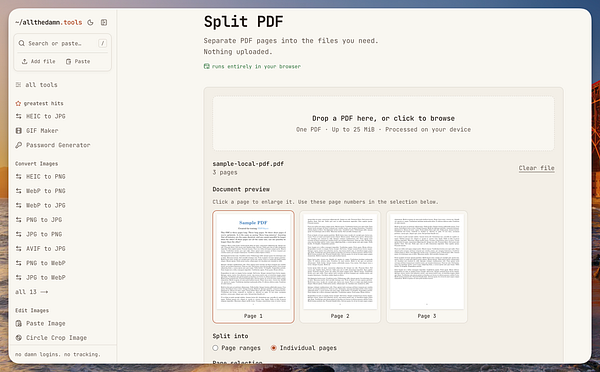Enlarge the Page 2 thumbnail

[x=340, y=267]
